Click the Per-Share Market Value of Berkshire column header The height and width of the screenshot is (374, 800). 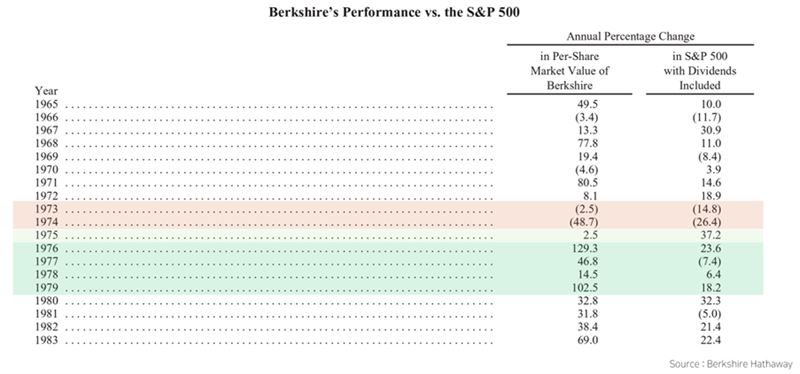coord(570,70)
